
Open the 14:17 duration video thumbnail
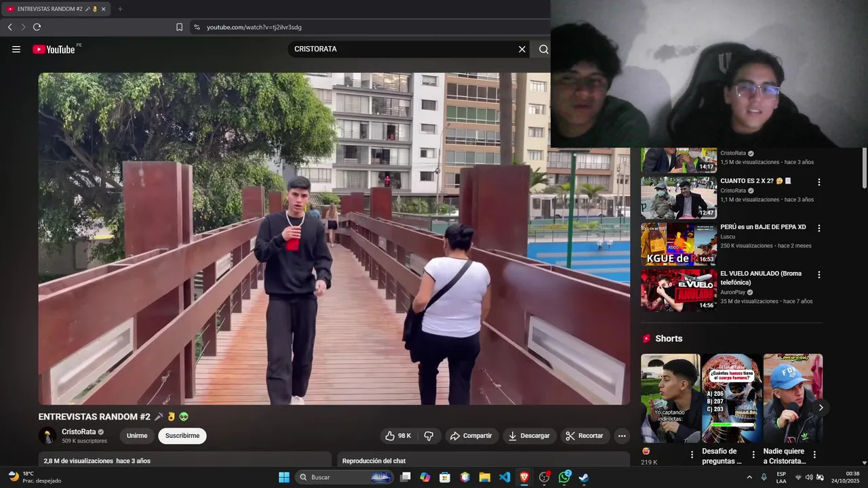click(678, 160)
